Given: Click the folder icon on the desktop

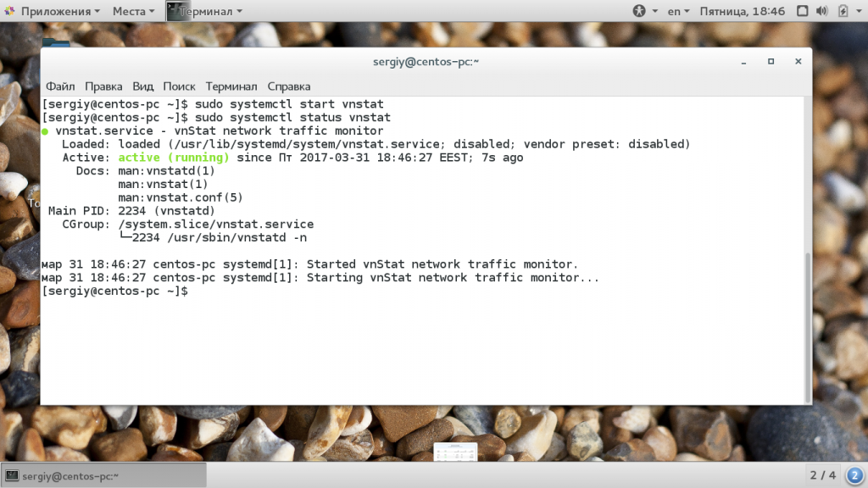Looking at the screenshot, I should (54, 42).
